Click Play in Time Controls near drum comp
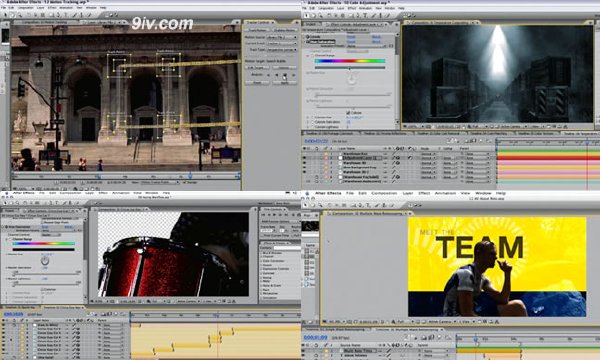This screenshot has height=360, width=600. click(274, 215)
